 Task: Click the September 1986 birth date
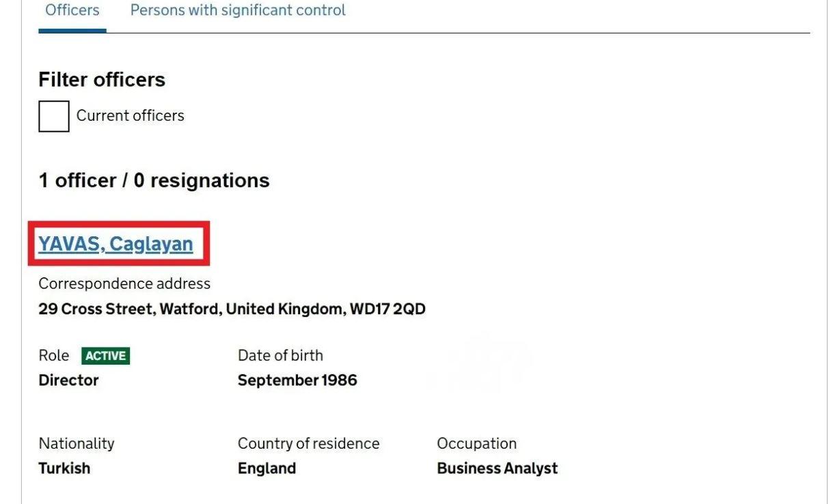297,380
